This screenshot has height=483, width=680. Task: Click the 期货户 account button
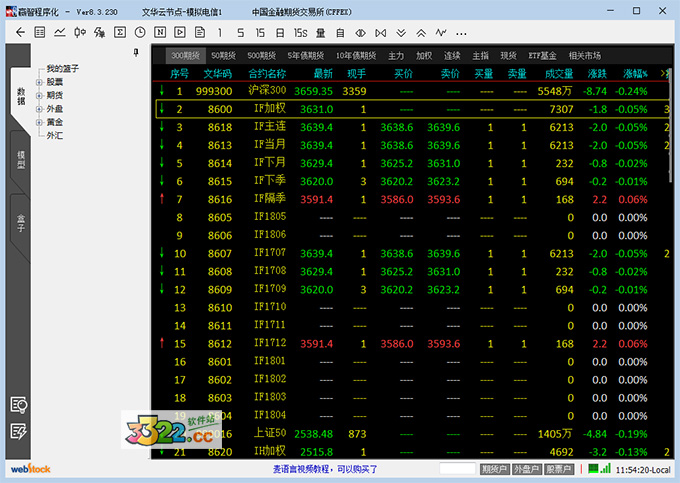pos(494,469)
